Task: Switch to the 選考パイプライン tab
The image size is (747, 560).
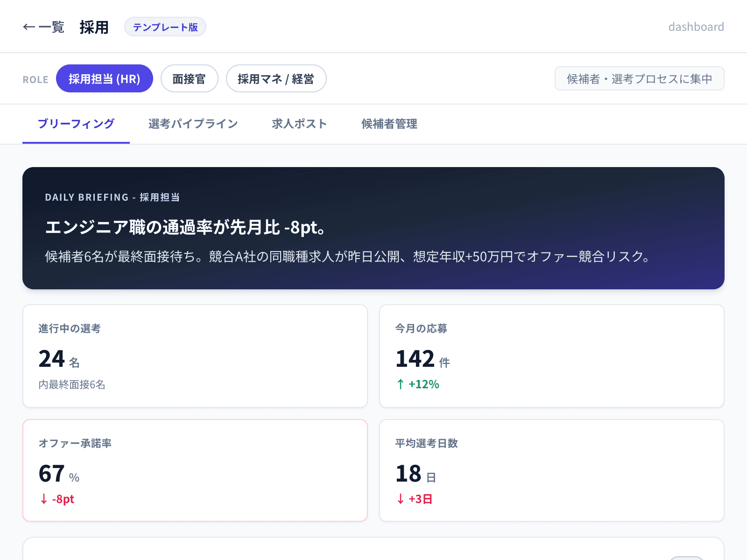Action: click(193, 124)
